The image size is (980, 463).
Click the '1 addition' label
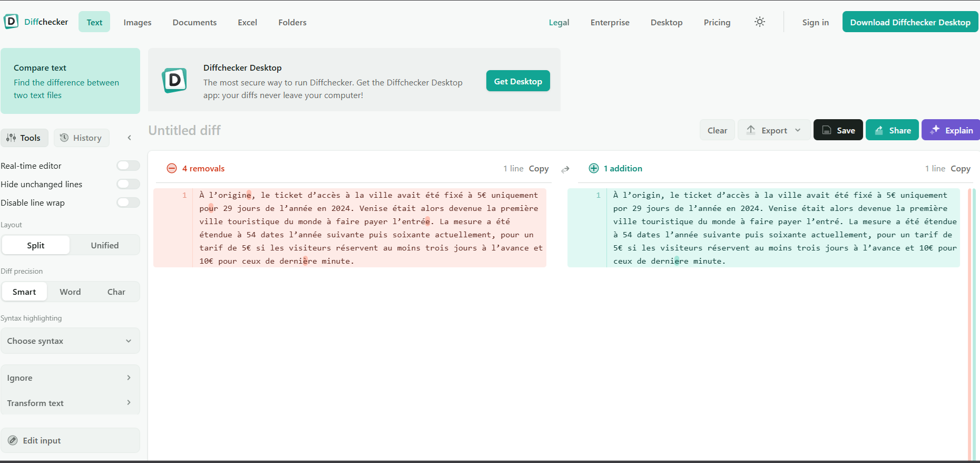pyautogui.click(x=623, y=168)
